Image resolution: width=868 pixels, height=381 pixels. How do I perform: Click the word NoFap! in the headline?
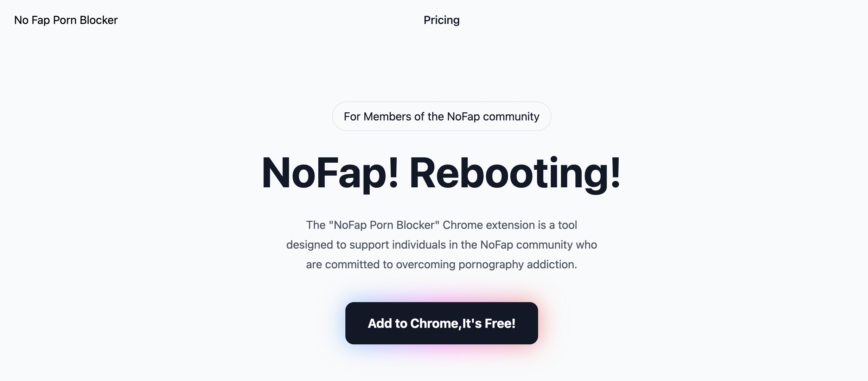pyautogui.click(x=330, y=174)
